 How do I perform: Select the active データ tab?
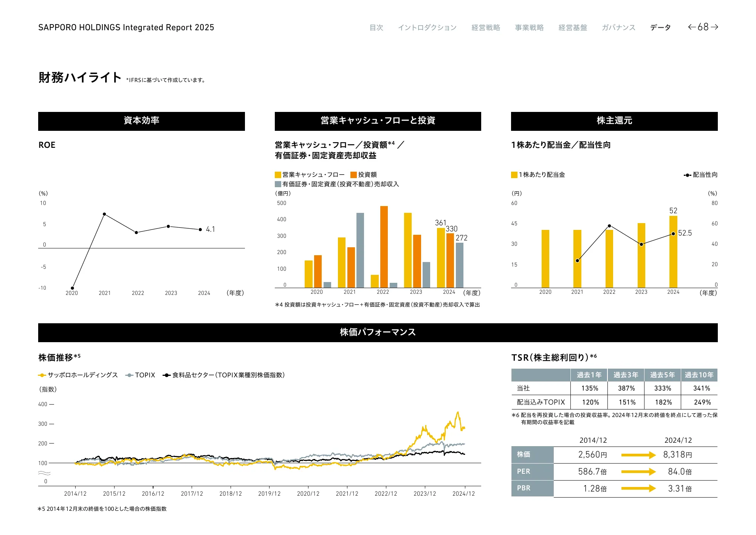click(660, 28)
